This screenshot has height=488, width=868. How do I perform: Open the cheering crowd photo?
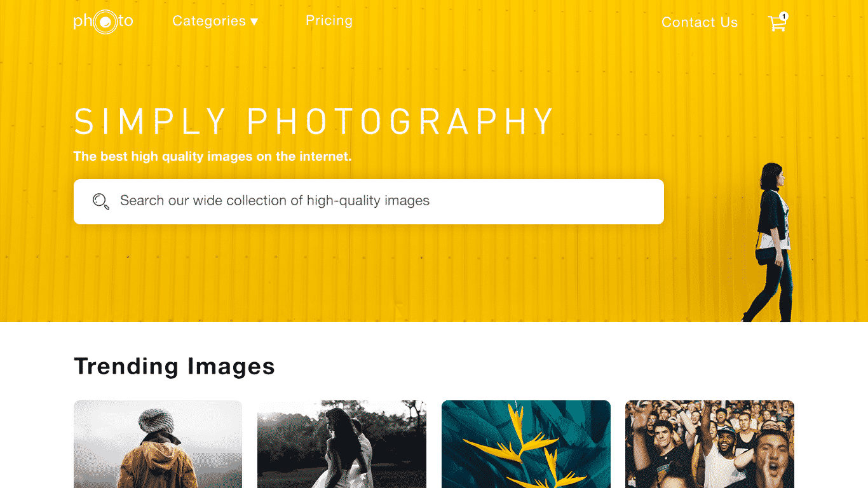point(710,444)
